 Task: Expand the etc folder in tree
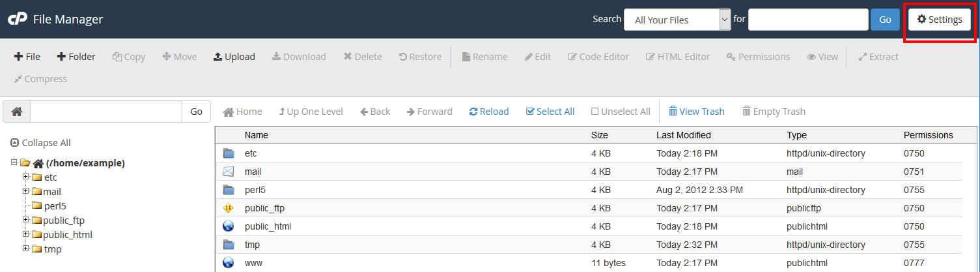coord(26,177)
